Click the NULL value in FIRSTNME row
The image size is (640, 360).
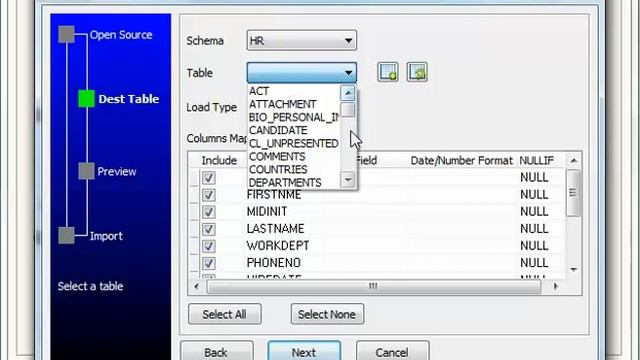pyautogui.click(x=534, y=195)
